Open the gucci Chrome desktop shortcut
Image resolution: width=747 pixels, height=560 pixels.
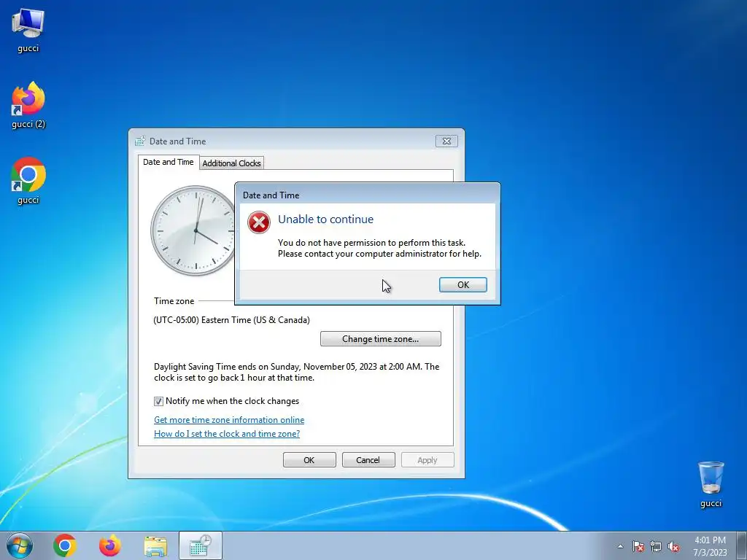(28, 181)
